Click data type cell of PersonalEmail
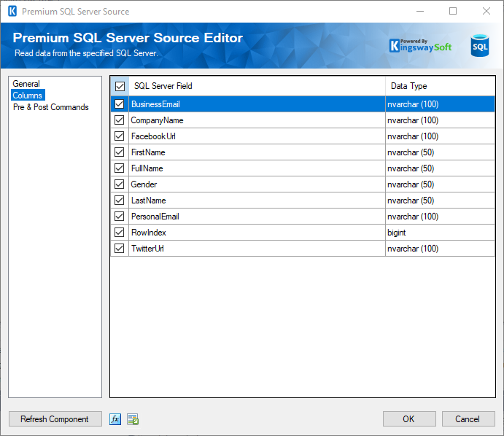The width and height of the screenshot is (504, 436). point(440,217)
